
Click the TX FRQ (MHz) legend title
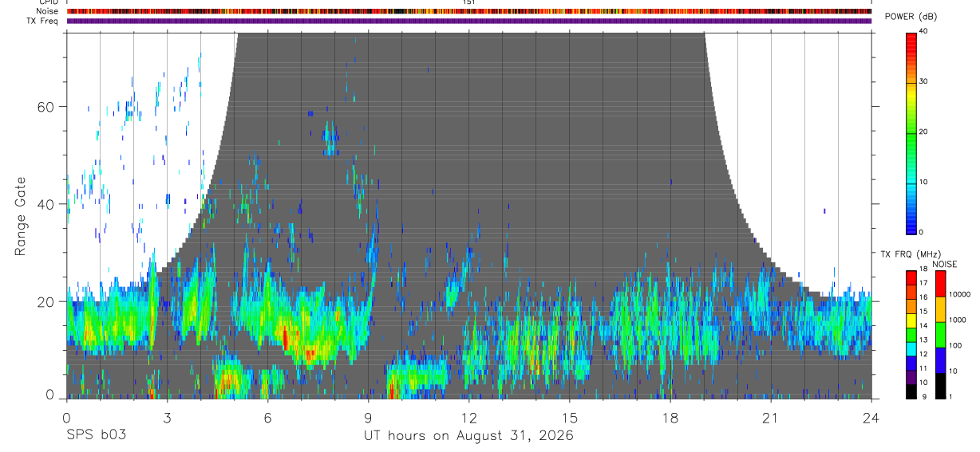907,254
